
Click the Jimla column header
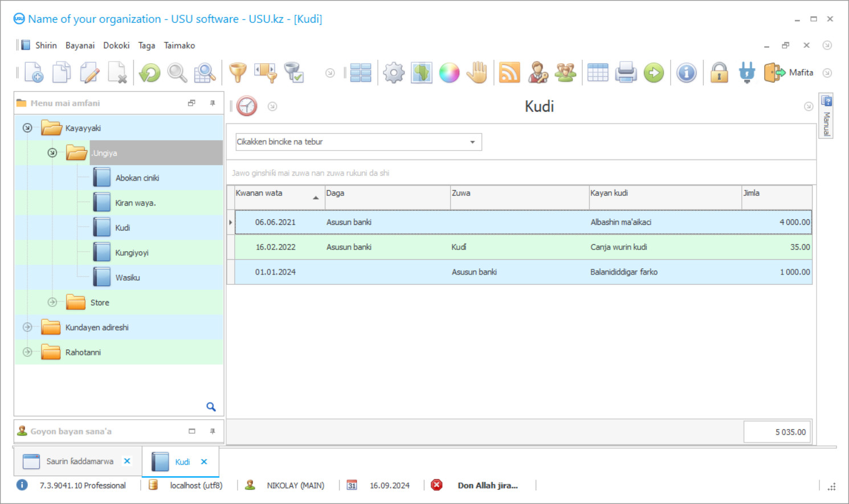(x=777, y=197)
